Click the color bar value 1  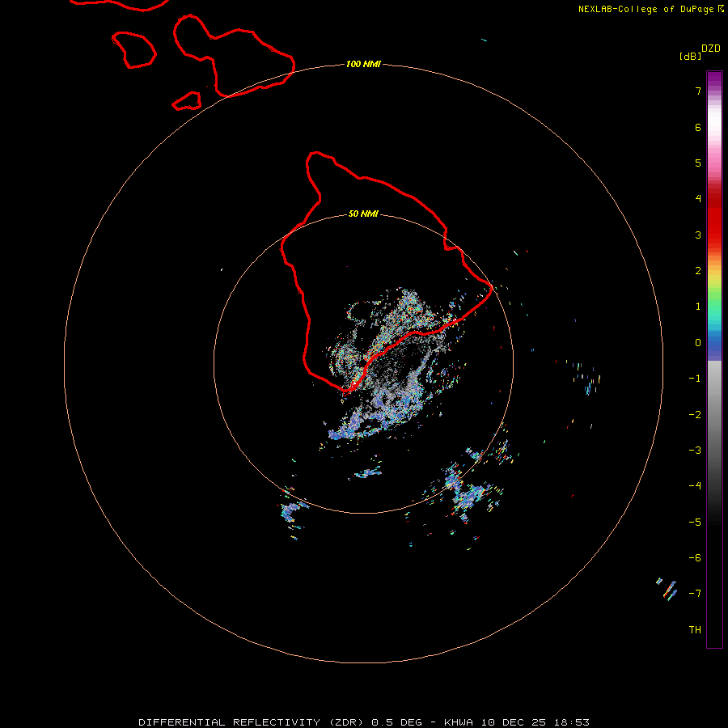click(x=698, y=307)
